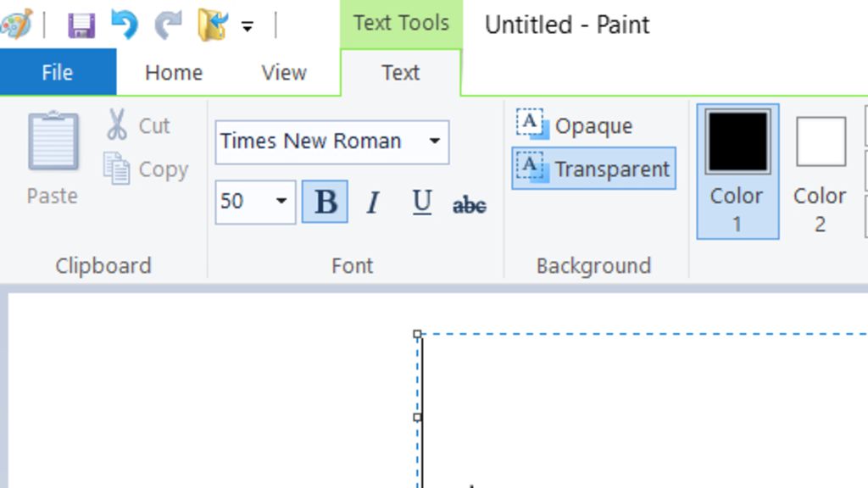
Task: Click the Paste clipboard icon
Action: pyautogui.click(x=53, y=144)
